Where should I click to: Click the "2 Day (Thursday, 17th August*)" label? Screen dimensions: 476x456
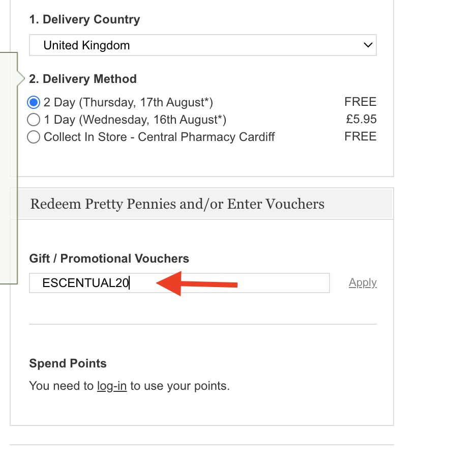point(128,103)
